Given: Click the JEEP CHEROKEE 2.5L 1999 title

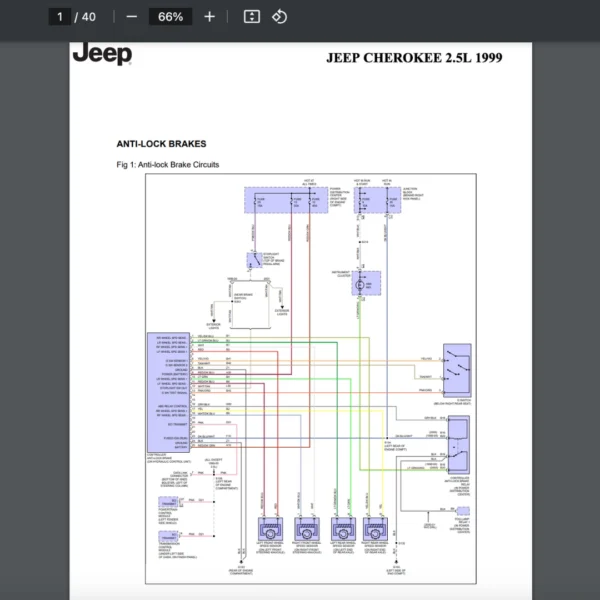Looking at the screenshot, I should pyautogui.click(x=414, y=57).
